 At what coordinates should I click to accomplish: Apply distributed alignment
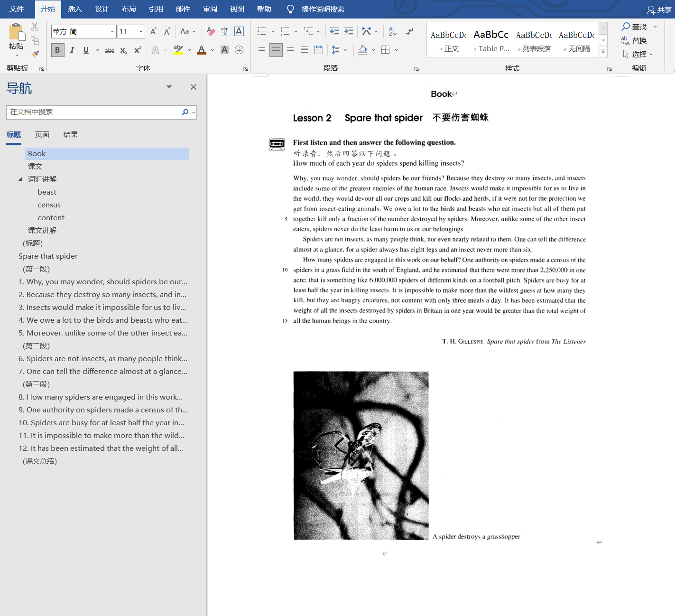click(x=319, y=50)
